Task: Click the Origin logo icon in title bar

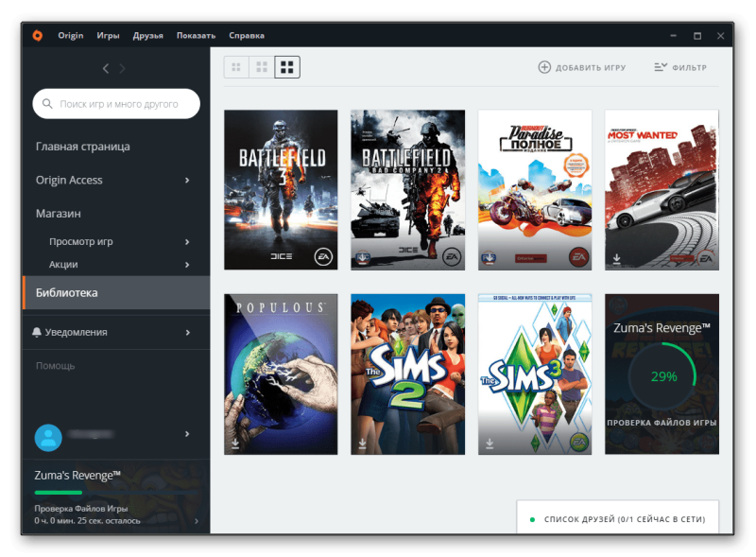Action: [x=38, y=35]
